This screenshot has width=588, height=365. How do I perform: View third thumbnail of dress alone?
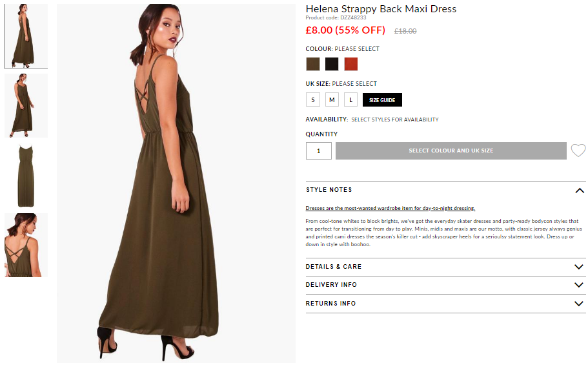[26, 175]
